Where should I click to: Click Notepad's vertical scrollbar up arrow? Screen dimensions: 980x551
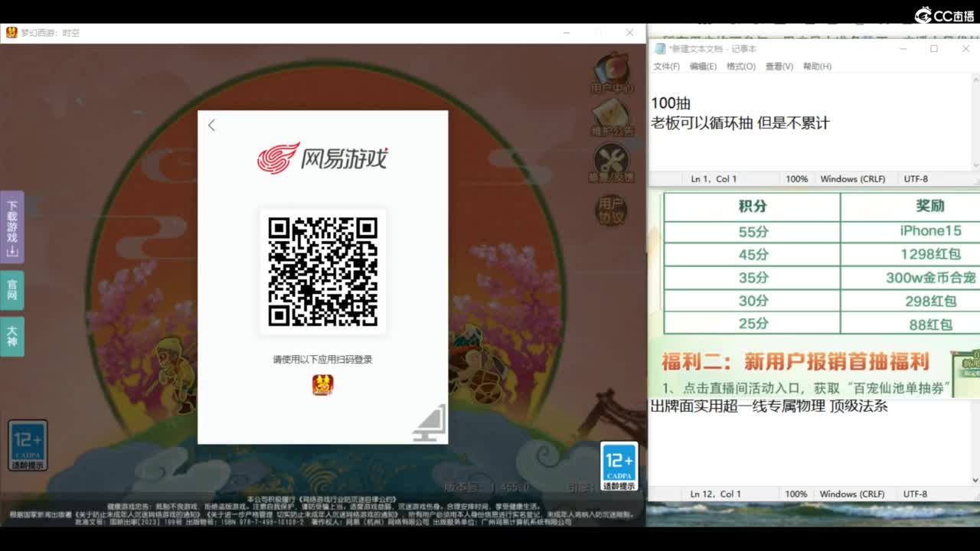pos(975,80)
